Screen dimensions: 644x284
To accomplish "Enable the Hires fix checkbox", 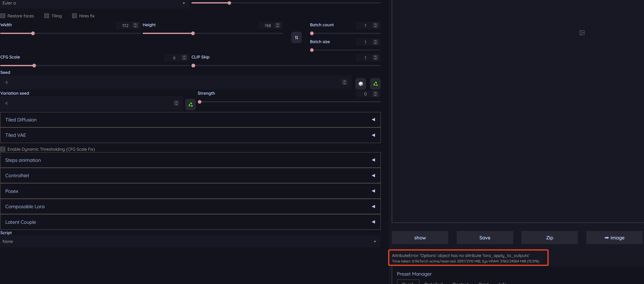I will click(x=74, y=16).
